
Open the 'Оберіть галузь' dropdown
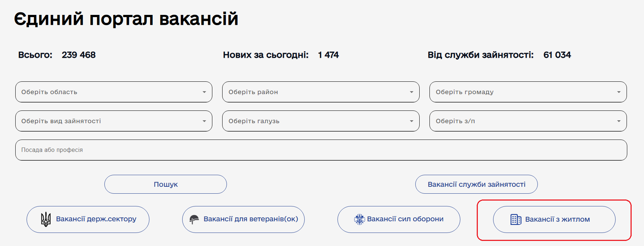click(320, 121)
